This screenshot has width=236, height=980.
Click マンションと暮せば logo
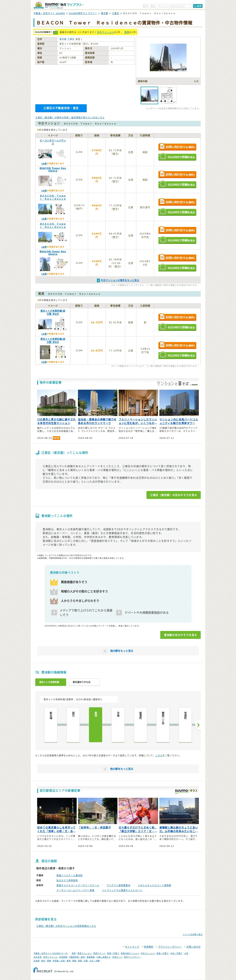pos(178,383)
